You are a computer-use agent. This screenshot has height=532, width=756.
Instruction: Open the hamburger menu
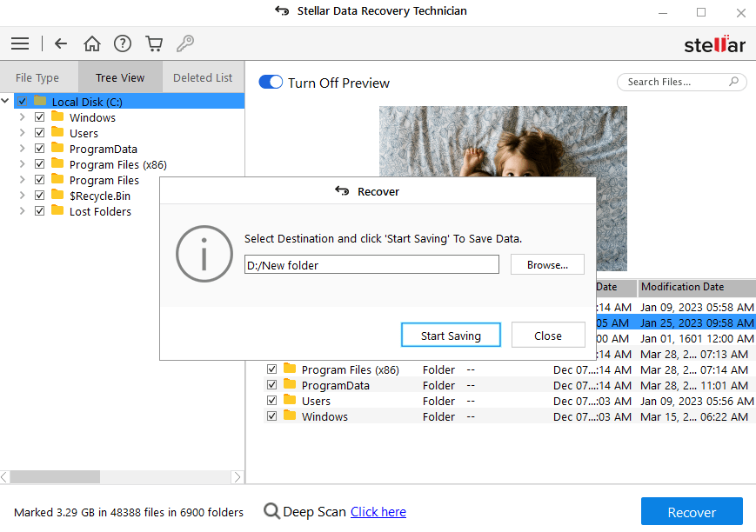coord(20,43)
